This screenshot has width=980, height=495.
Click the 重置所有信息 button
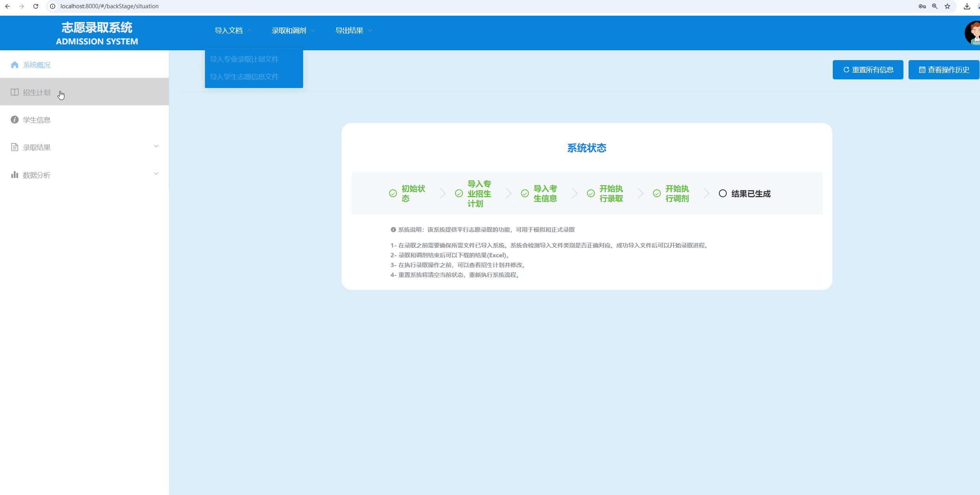click(868, 70)
